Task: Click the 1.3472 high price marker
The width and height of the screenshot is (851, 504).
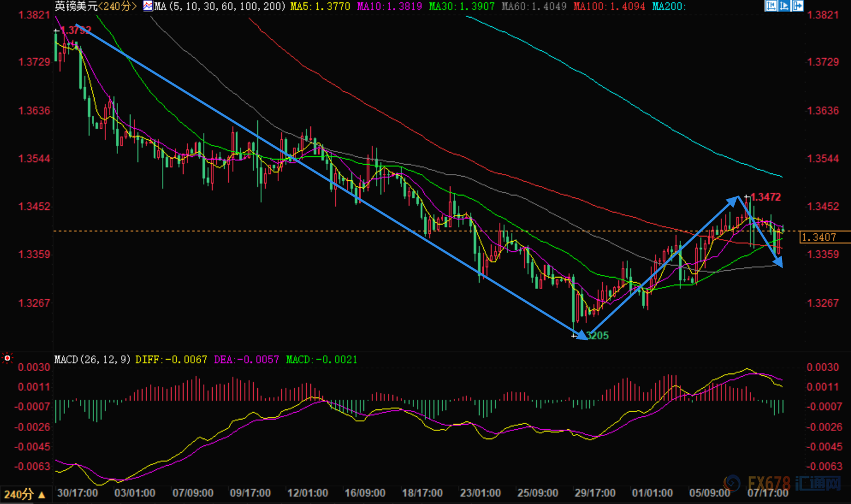Action: pyautogui.click(x=766, y=197)
